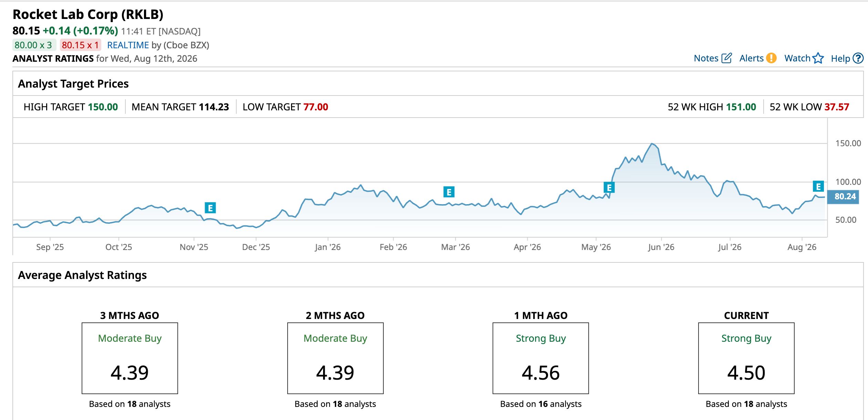Click the May '26 earnings E marker

point(609,188)
